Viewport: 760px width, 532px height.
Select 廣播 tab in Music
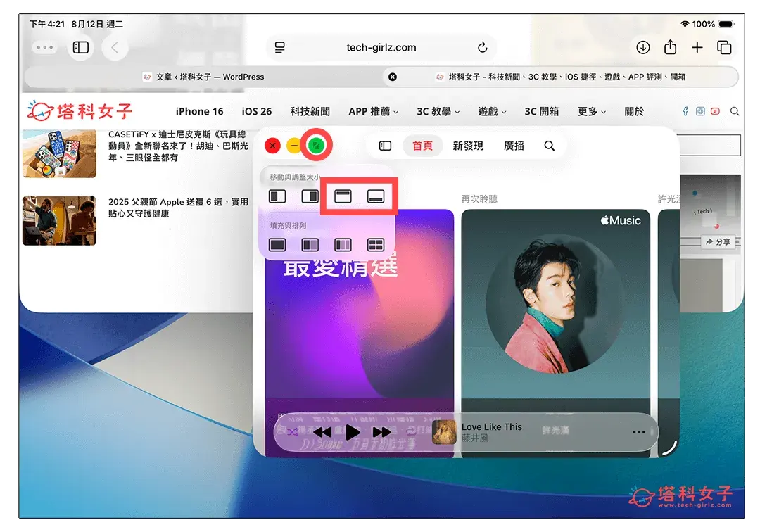tap(514, 146)
